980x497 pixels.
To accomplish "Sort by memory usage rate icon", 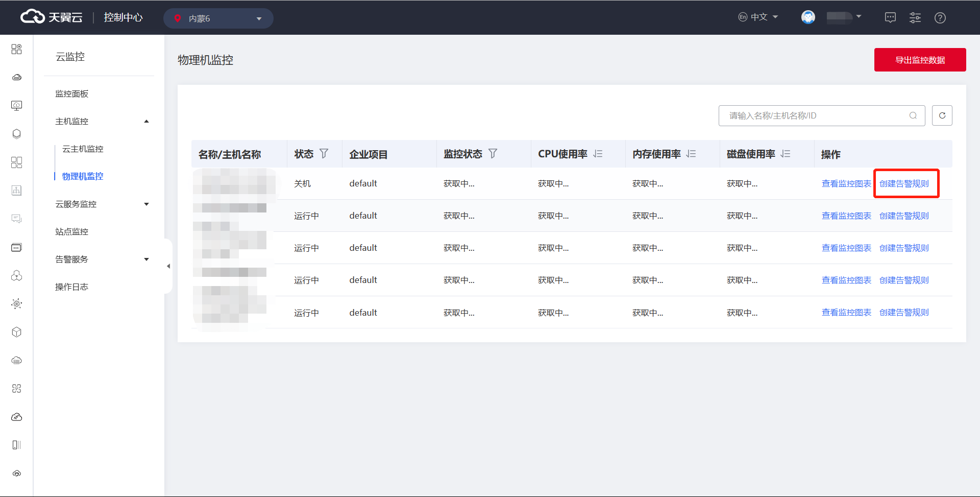I will (691, 154).
